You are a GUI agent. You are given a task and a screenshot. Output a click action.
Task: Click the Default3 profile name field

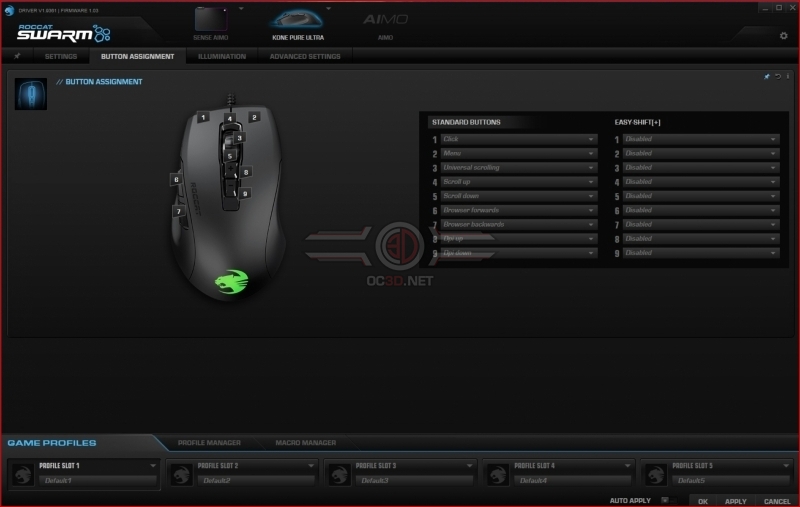click(x=414, y=480)
